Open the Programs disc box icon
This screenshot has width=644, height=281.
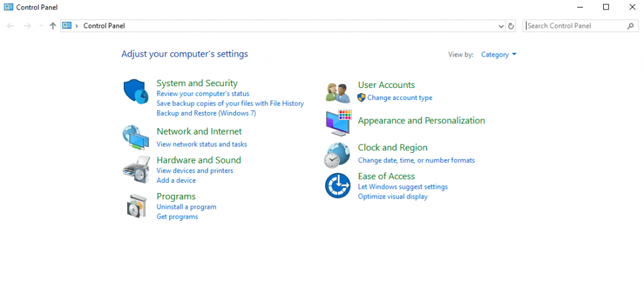click(x=136, y=206)
